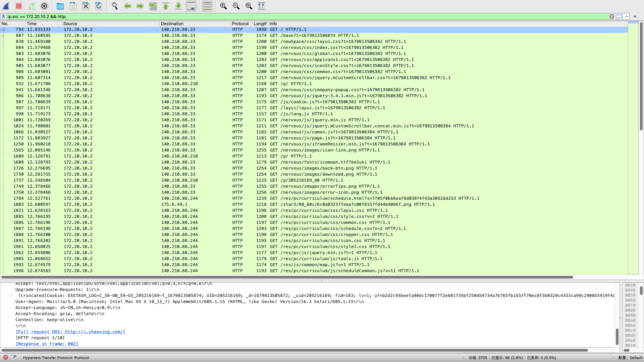Click the packet minimap overview strip
Screen dimensions: 644x362
coord(633,147)
